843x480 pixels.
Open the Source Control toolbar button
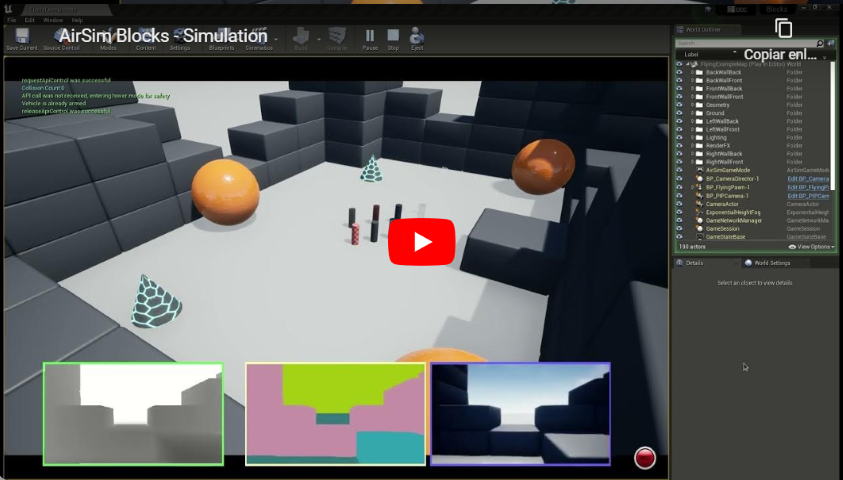[x=61, y=39]
